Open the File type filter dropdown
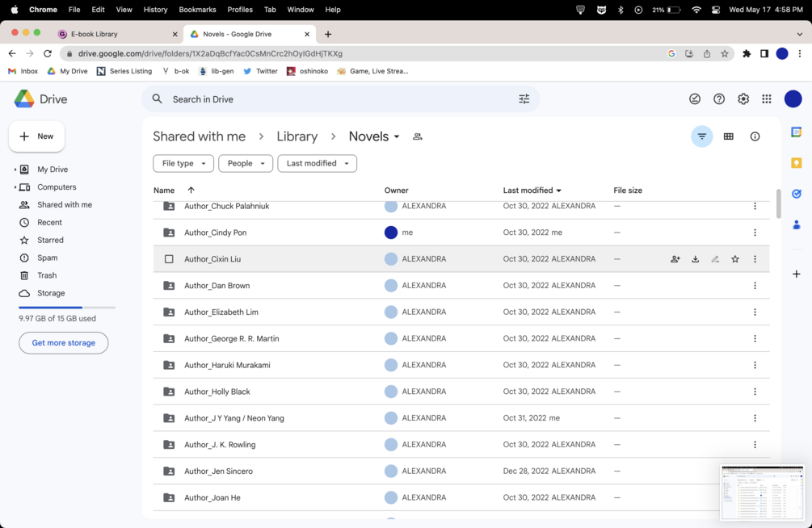This screenshot has height=528, width=812. 183,163
